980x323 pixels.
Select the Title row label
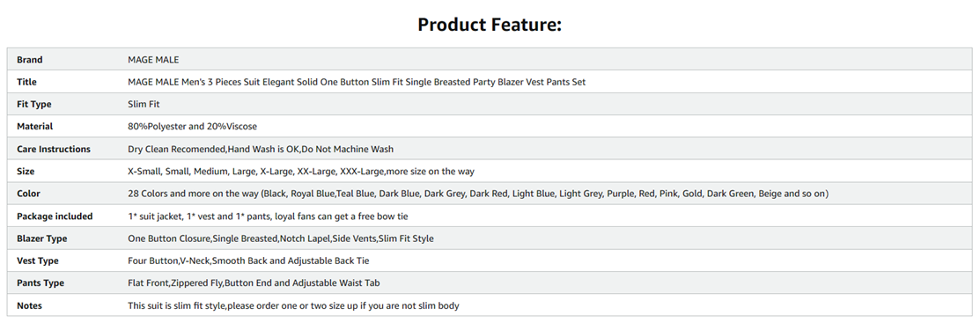(27, 82)
